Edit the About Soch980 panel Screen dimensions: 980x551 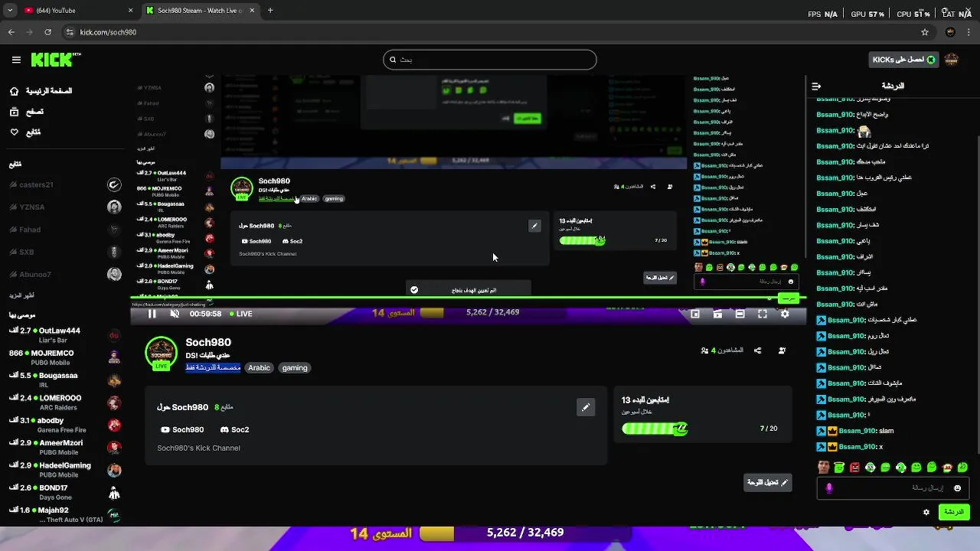coord(585,407)
